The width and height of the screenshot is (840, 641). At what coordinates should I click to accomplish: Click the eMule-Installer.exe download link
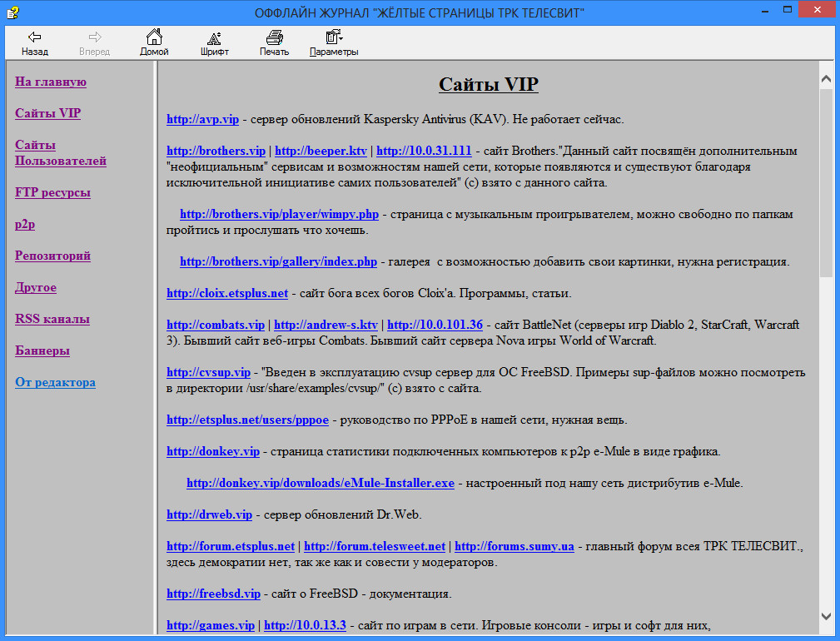pyautogui.click(x=320, y=483)
